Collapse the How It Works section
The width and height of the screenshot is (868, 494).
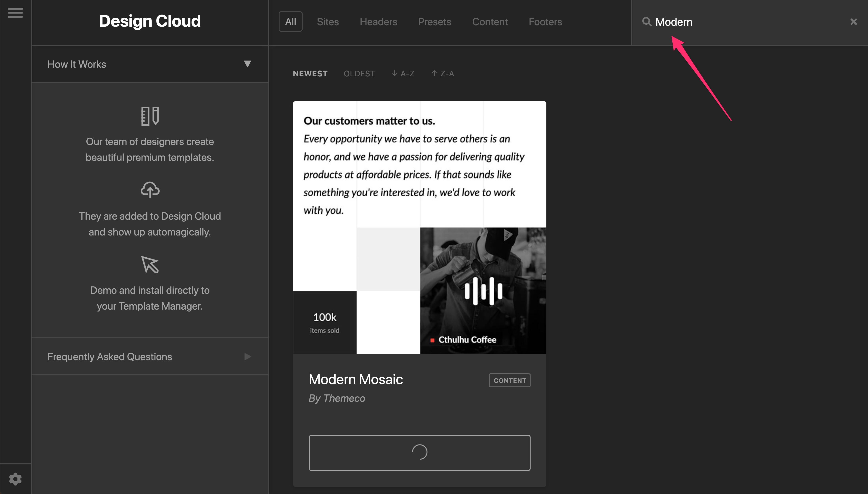(x=150, y=64)
